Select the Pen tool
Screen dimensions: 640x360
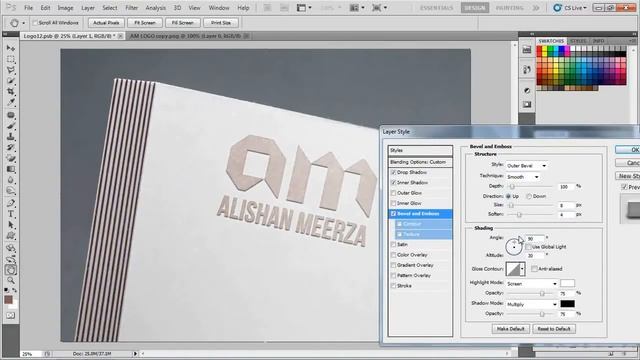(x=11, y=203)
